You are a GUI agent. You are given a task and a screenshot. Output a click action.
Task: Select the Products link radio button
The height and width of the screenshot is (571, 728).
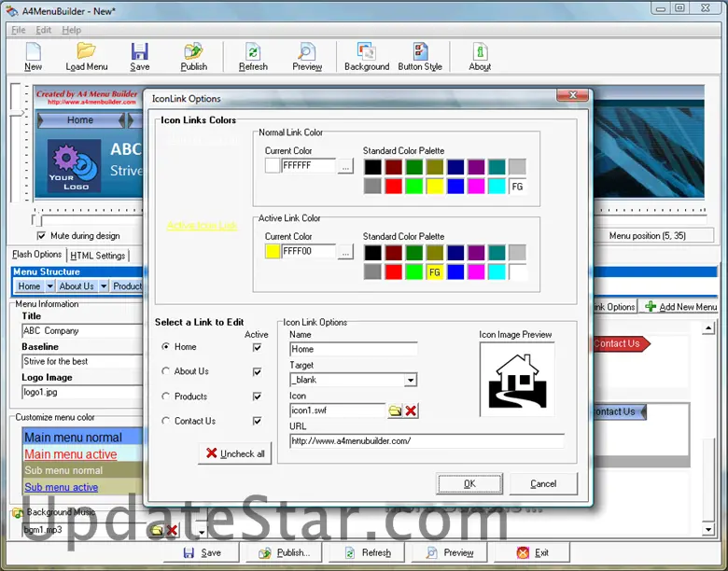[166, 396]
